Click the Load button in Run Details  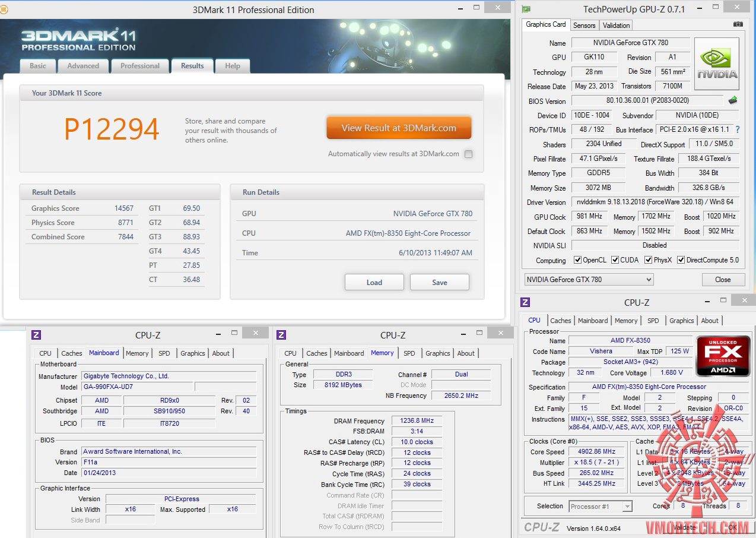tap(374, 282)
